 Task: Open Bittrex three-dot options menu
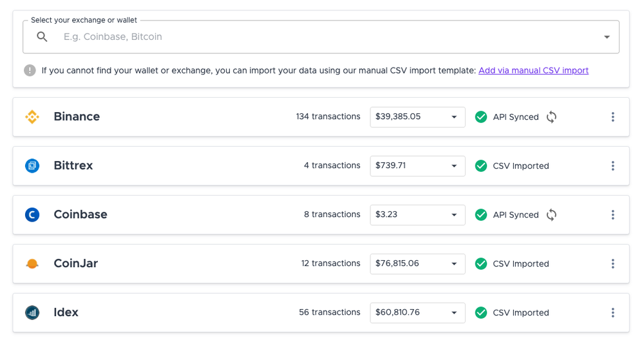pos(613,166)
